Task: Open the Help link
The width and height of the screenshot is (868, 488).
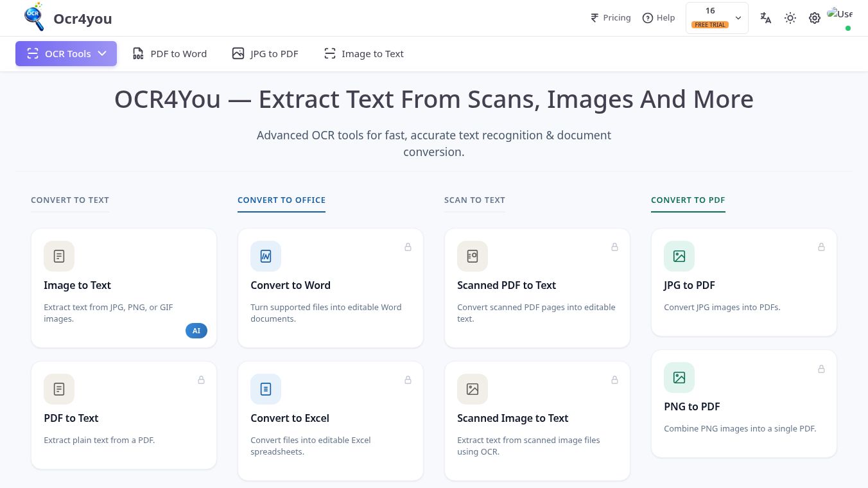Action: [x=659, y=18]
